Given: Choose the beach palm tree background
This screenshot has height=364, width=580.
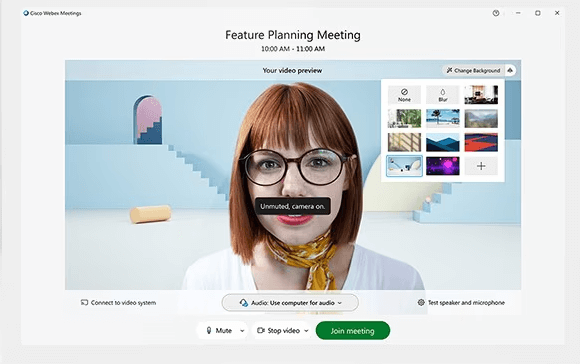Looking at the screenshot, I should pyautogui.click(x=443, y=118).
